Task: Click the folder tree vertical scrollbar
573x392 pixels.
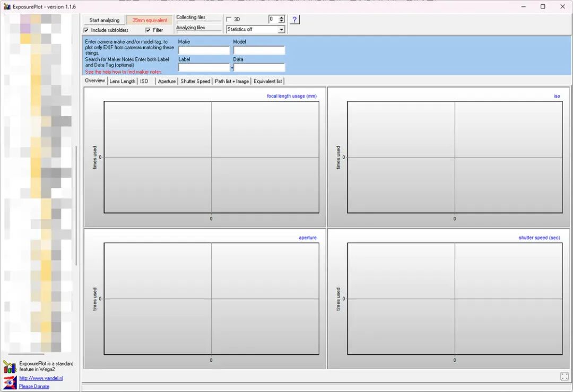Action: click(x=76, y=206)
